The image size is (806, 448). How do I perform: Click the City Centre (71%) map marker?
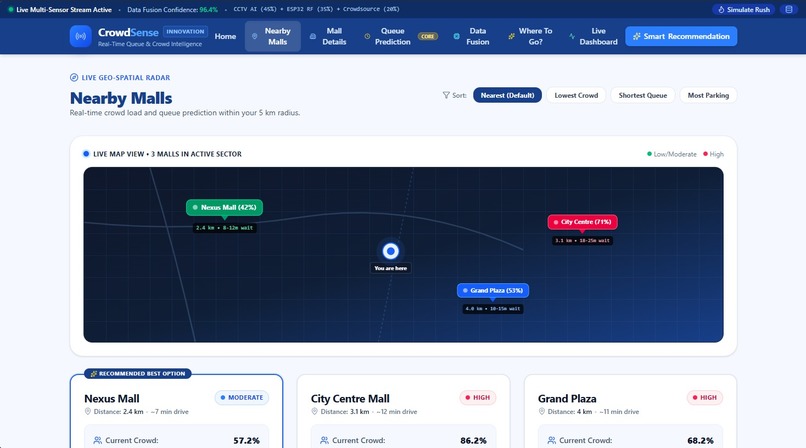click(582, 222)
